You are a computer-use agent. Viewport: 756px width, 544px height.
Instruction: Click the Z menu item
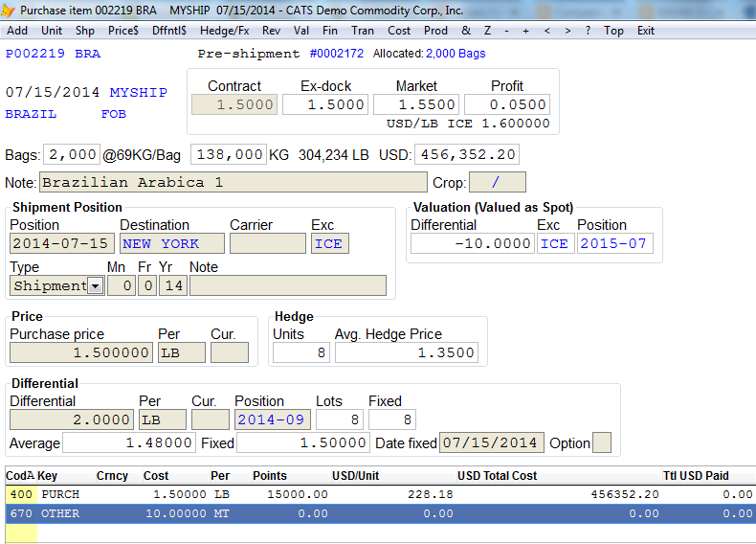point(487,31)
